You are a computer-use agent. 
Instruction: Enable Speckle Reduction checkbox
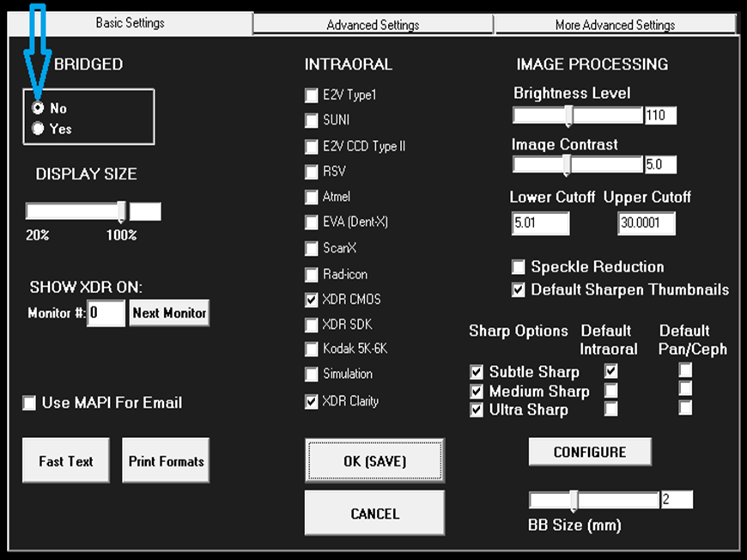tap(519, 267)
